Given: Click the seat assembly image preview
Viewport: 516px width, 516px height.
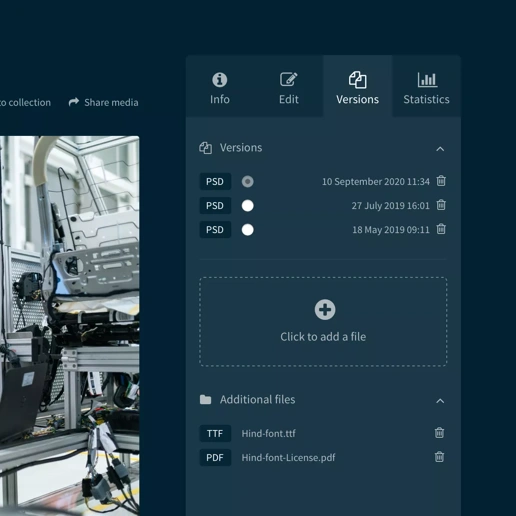Looking at the screenshot, I should point(70,326).
